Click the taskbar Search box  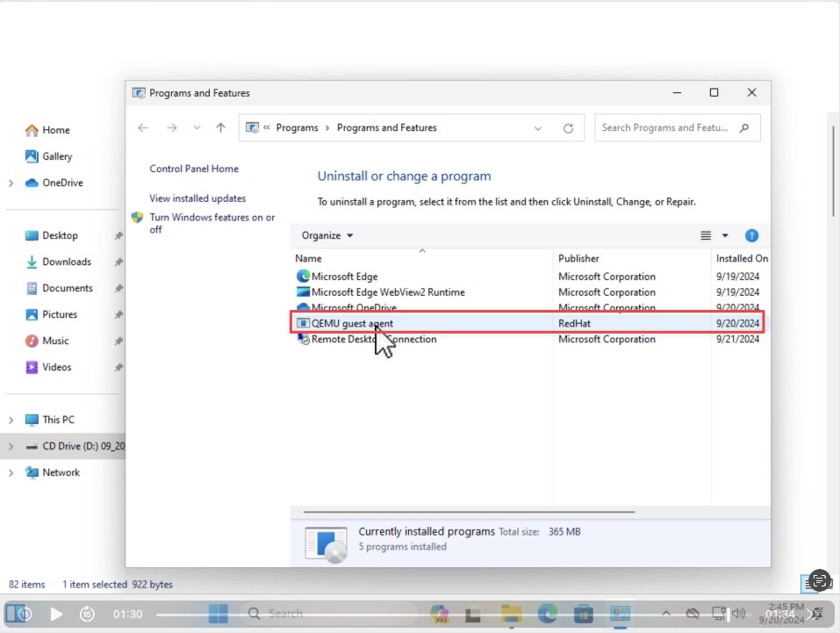point(328,614)
